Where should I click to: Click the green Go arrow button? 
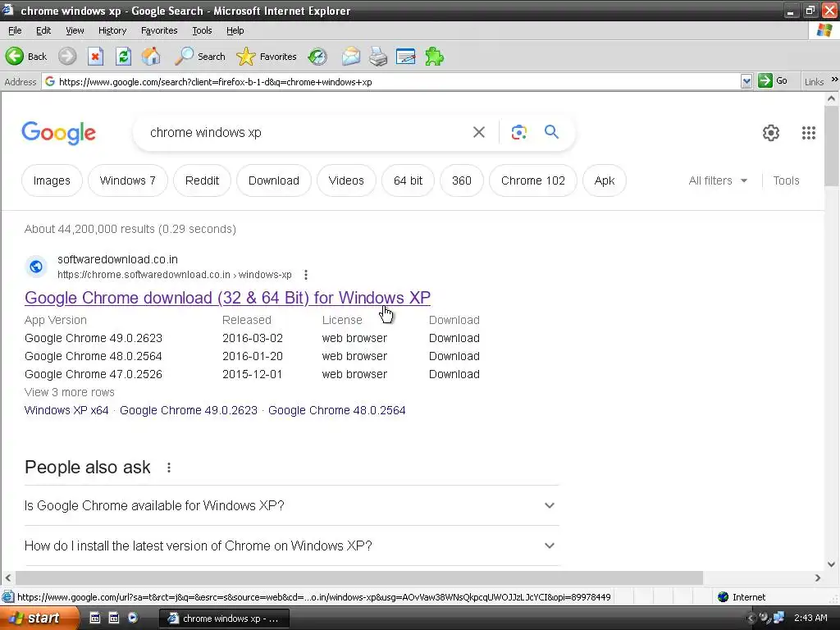click(765, 81)
